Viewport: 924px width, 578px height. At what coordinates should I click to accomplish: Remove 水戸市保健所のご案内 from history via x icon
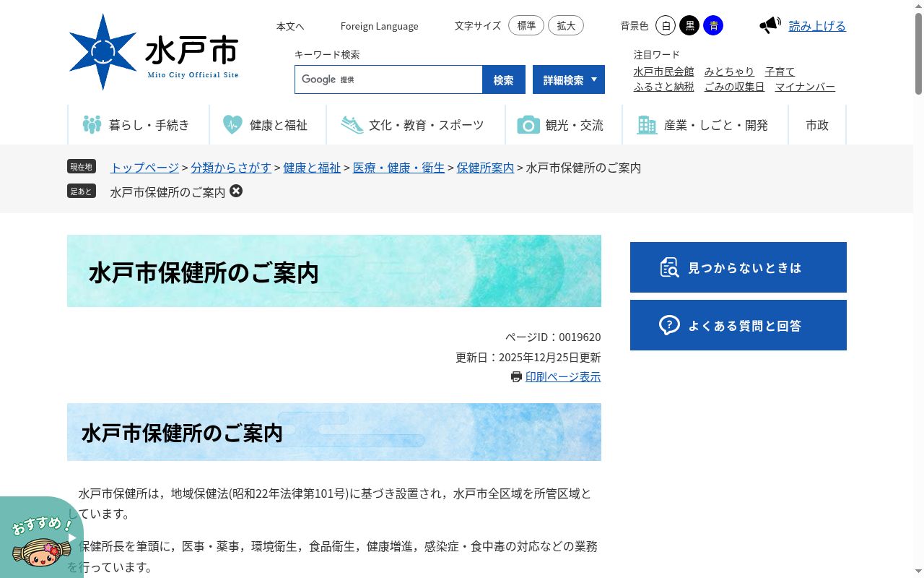[x=236, y=191]
